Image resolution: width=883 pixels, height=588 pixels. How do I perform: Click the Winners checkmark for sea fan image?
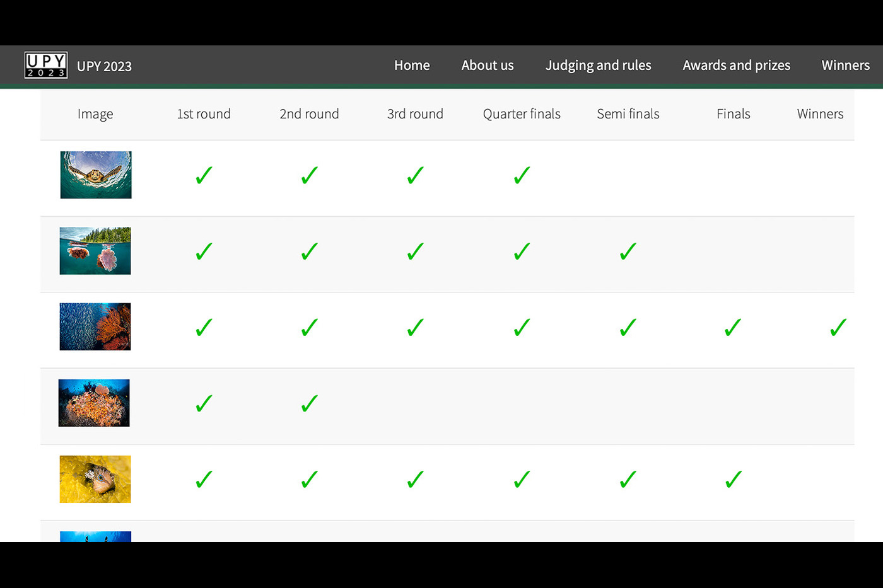pos(838,328)
